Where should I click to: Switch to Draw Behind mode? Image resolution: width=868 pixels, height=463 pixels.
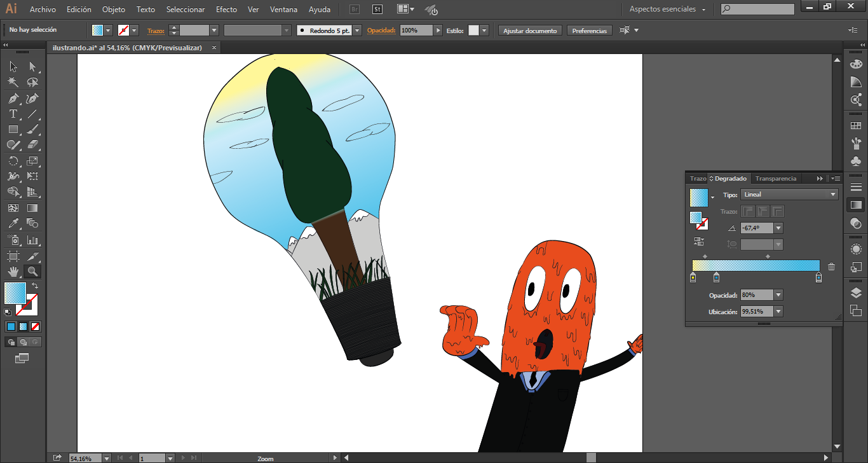[23, 342]
